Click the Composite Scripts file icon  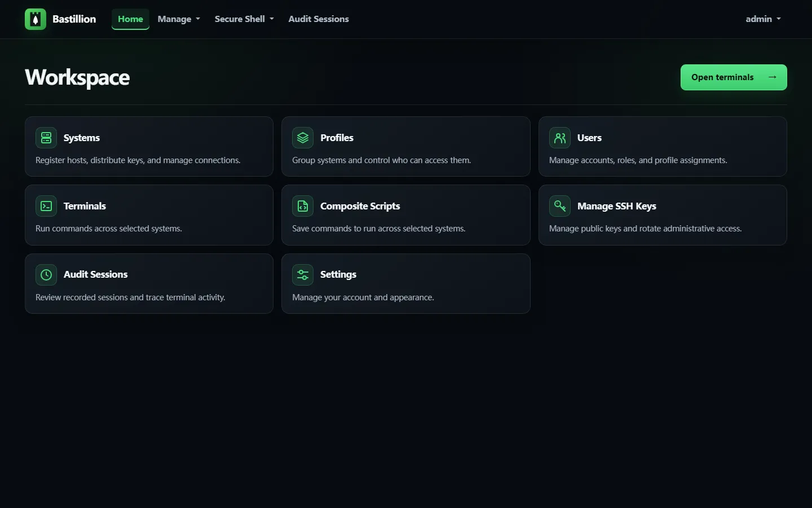point(303,206)
